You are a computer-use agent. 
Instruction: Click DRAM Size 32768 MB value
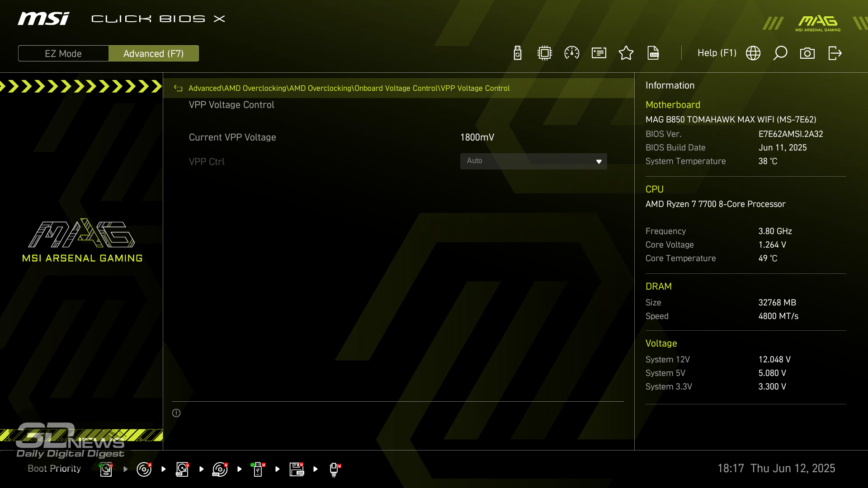coord(777,303)
